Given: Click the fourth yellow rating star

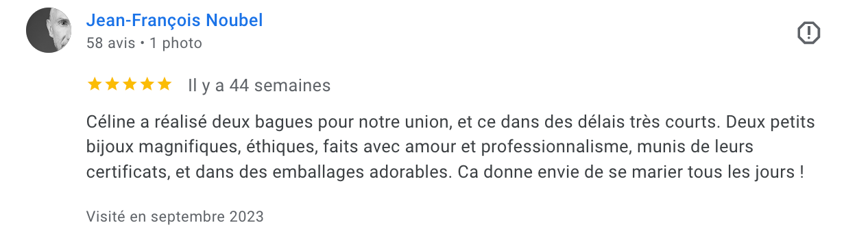Looking at the screenshot, I should click(x=147, y=84).
